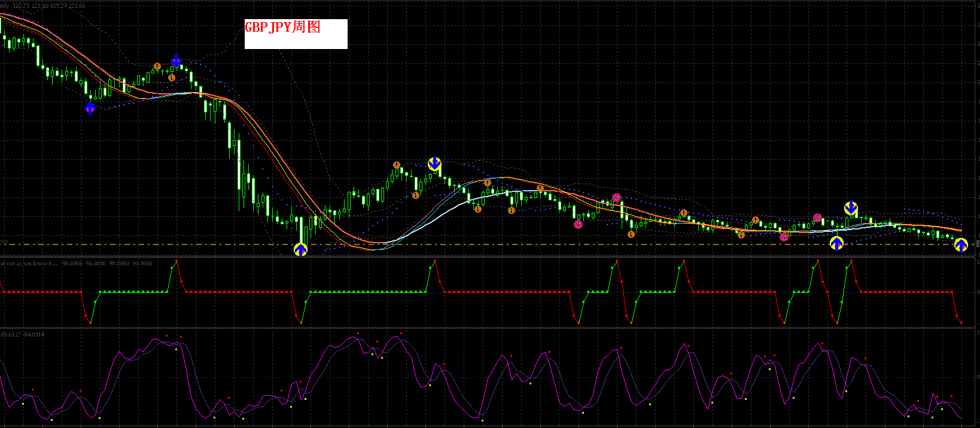Select the rightmost orange circle marker
Screen dimensions: 980x428
coord(756,220)
